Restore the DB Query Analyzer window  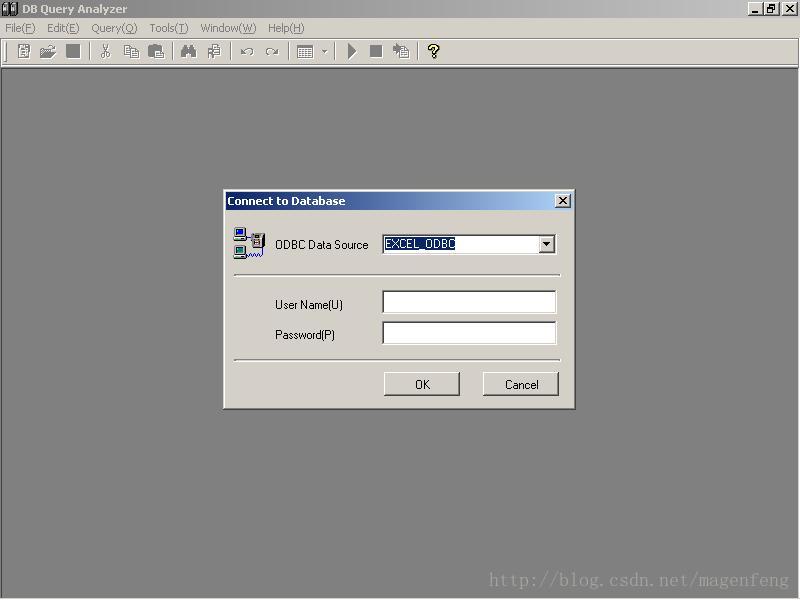click(x=771, y=9)
